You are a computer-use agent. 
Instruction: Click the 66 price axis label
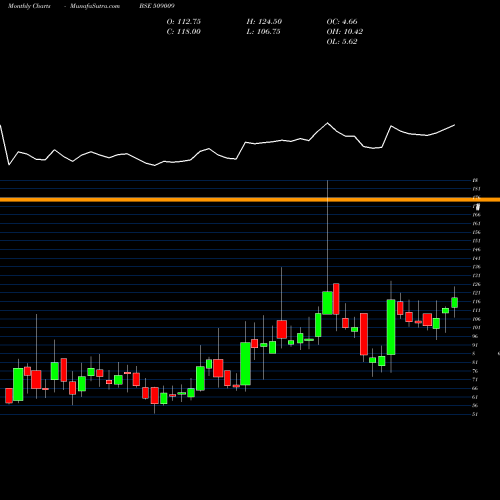point(475,388)
